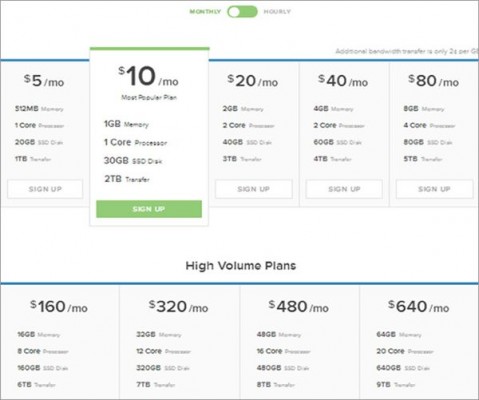Viewport: 479px width, 400px height.
Task: Toggle the Monthly/Hourly billing switch
Action: (242, 12)
